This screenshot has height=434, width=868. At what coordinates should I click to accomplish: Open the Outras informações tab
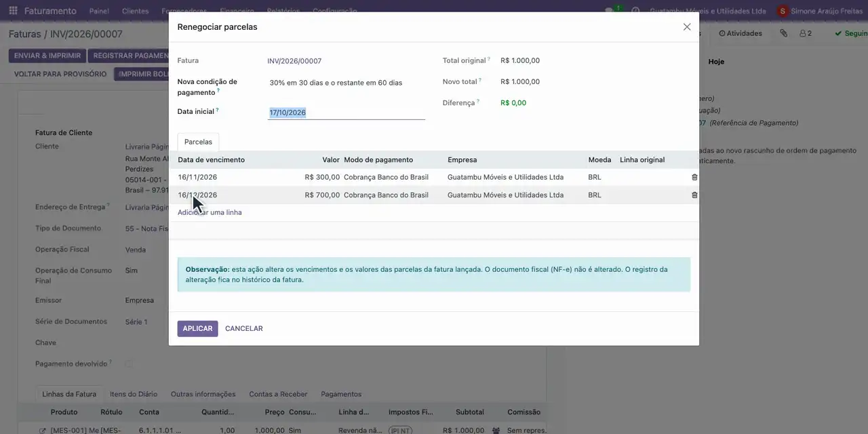pyautogui.click(x=203, y=394)
